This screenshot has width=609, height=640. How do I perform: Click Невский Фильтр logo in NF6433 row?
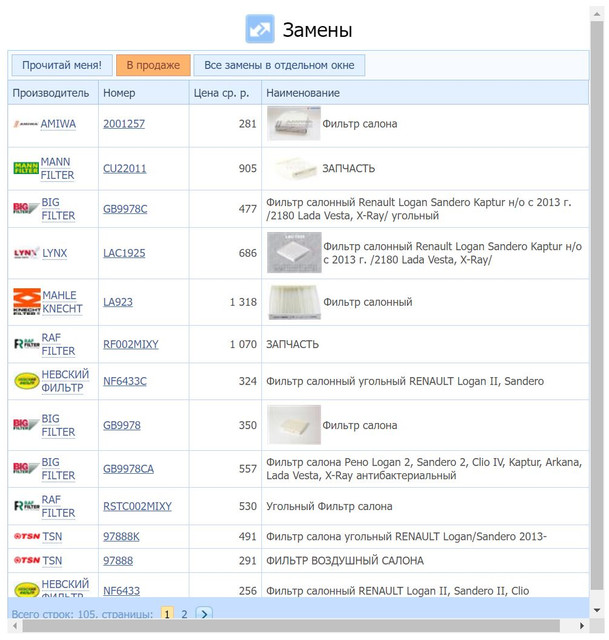click(27, 590)
